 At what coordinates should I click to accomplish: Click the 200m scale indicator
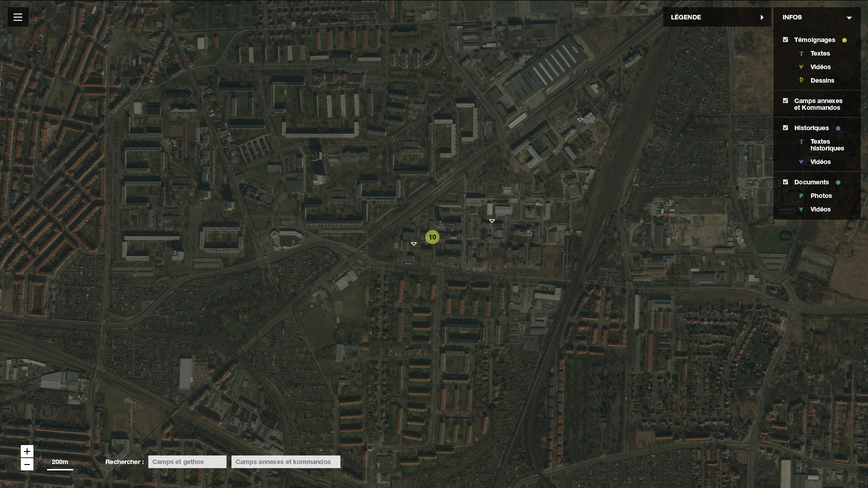[x=60, y=464]
